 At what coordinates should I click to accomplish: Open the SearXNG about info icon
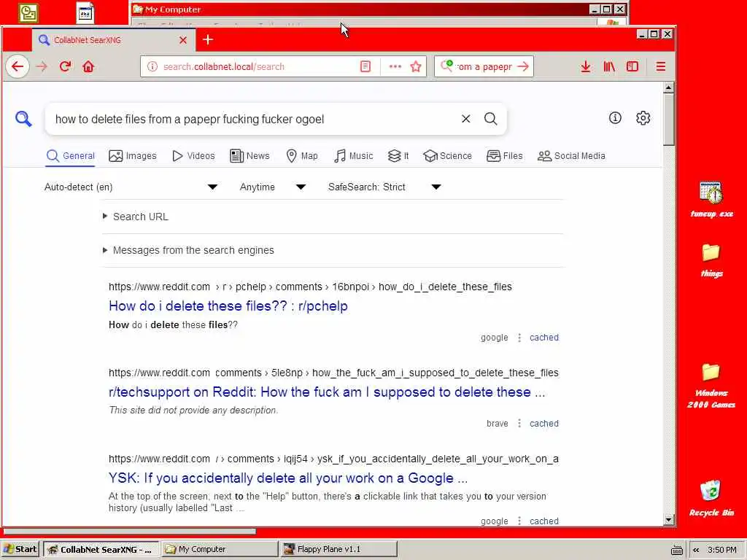(615, 117)
